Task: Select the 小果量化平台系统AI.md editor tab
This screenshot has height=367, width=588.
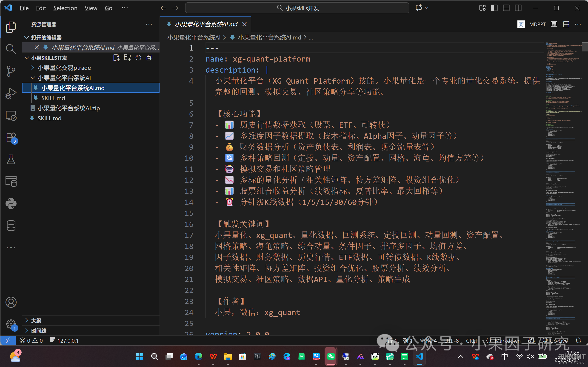Action: pyautogui.click(x=206, y=24)
